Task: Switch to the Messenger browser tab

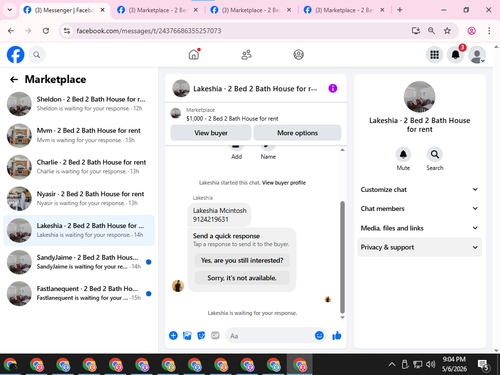Action: coord(65,10)
